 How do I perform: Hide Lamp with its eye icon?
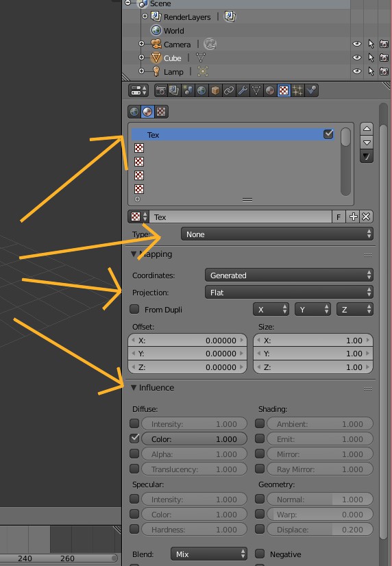coord(357,71)
